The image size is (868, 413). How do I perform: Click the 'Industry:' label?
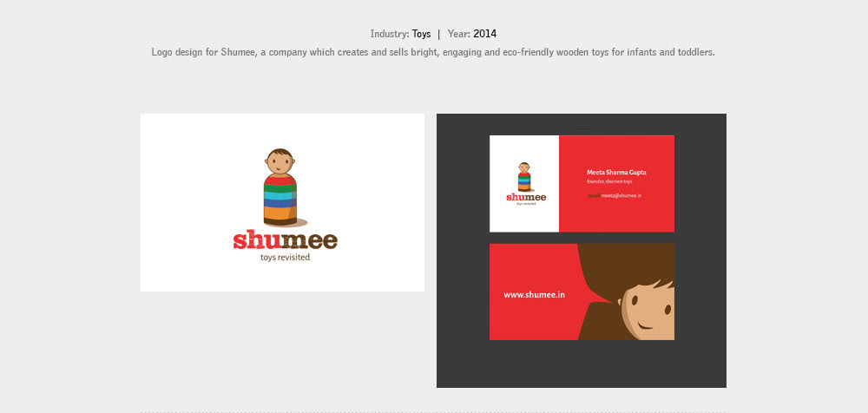[x=390, y=35]
